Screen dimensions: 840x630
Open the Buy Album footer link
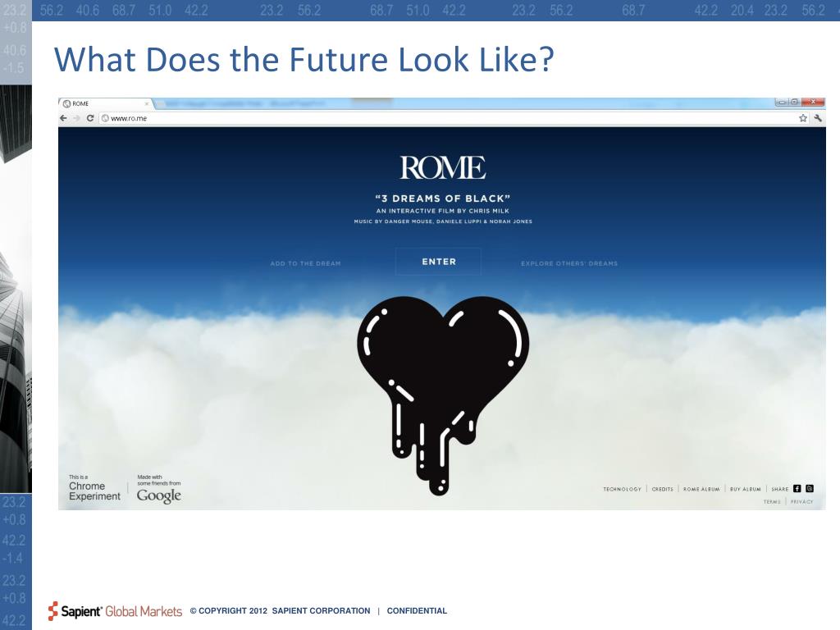point(745,489)
